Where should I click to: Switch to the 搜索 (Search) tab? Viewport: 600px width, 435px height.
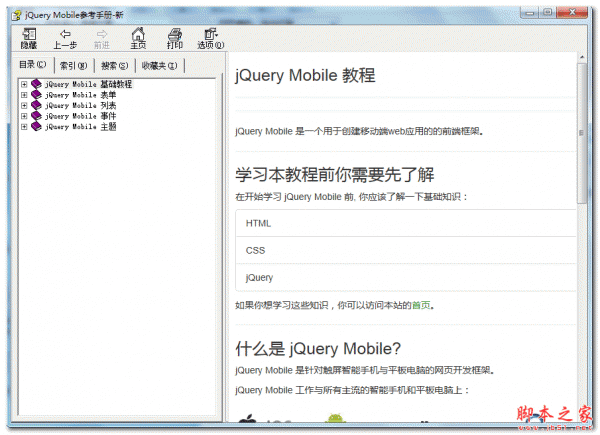[114, 66]
